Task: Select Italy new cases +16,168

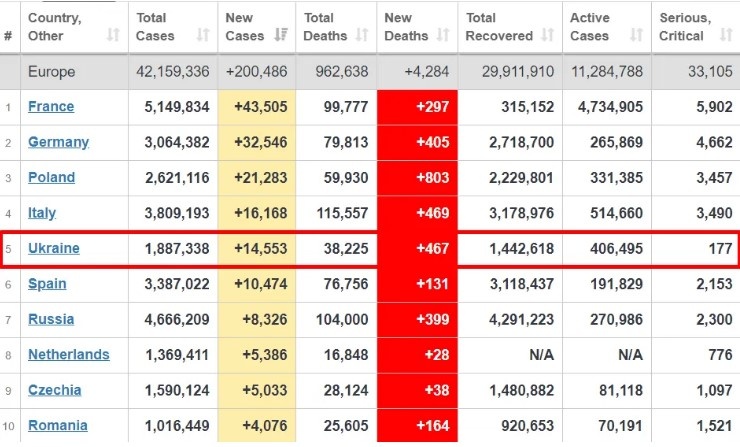Action: pyautogui.click(x=261, y=213)
